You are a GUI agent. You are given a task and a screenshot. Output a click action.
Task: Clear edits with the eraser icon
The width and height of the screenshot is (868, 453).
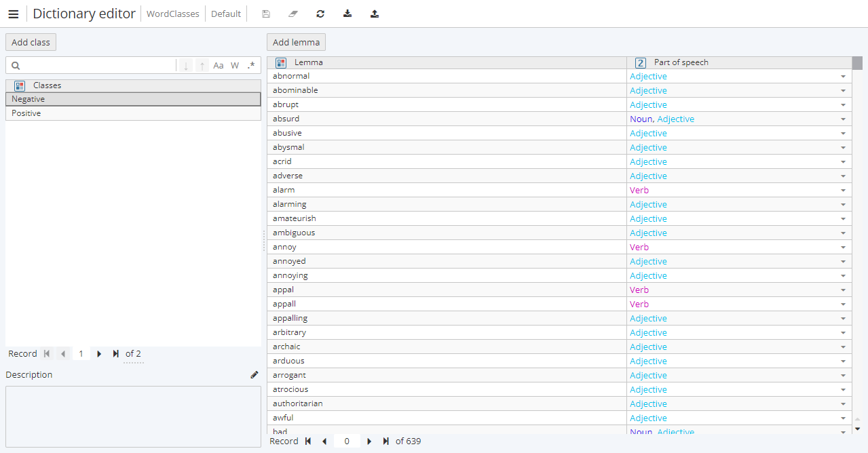point(293,14)
